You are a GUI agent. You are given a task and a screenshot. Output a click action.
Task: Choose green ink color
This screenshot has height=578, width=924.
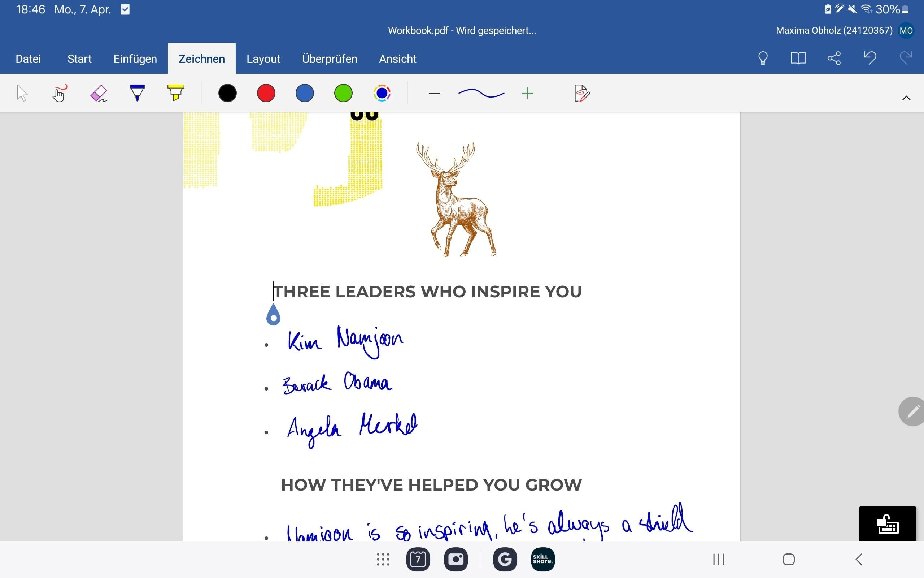[343, 93]
